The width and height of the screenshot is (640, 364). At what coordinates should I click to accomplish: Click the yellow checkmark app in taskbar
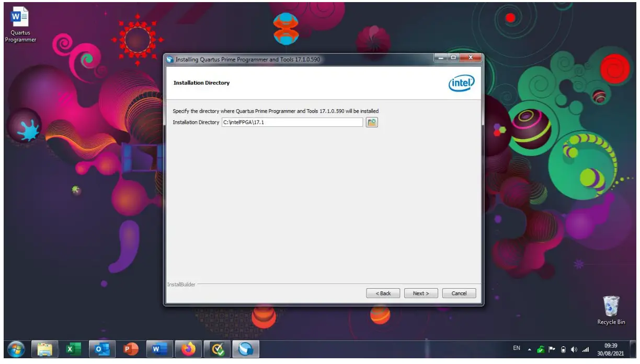tap(216, 349)
